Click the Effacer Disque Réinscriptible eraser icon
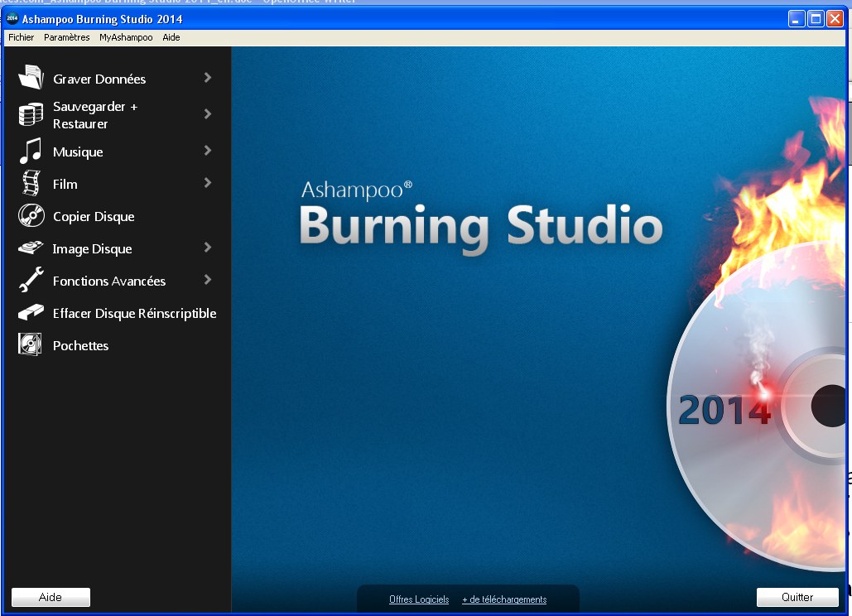This screenshot has width=852, height=616. click(31, 313)
